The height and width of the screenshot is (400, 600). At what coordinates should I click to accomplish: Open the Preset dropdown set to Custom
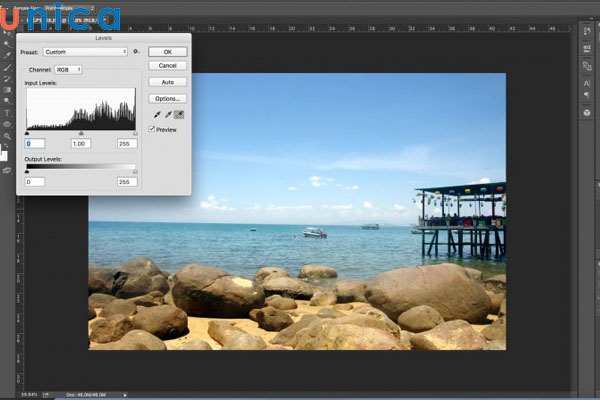click(85, 51)
